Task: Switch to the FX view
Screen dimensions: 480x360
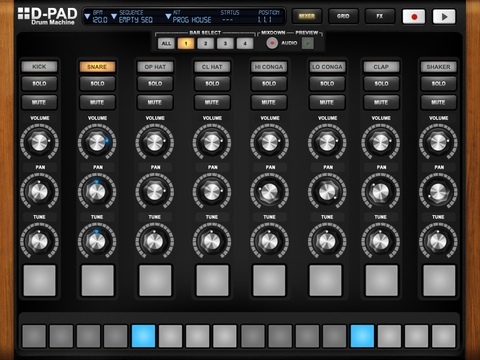Action: [x=380, y=16]
